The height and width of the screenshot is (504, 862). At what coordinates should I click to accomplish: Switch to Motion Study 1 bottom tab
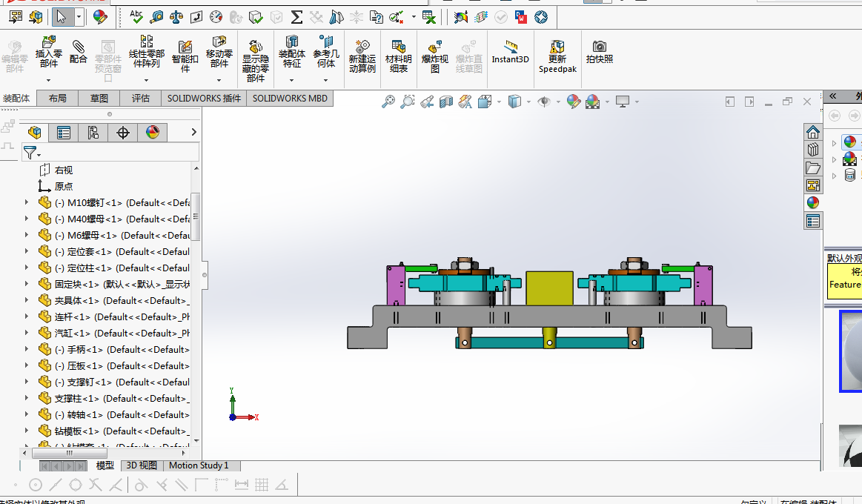click(199, 465)
